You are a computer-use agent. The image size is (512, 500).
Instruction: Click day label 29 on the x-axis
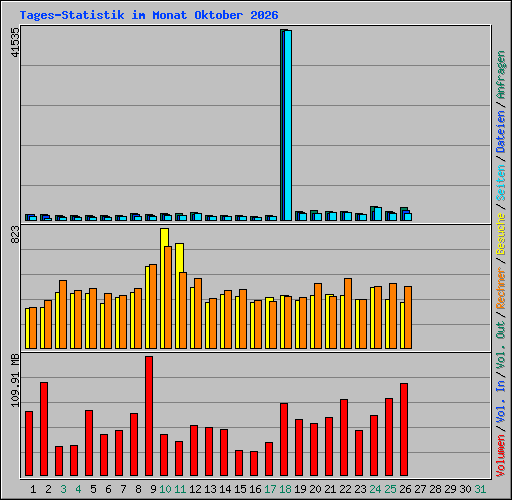pyautogui.click(x=450, y=489)
